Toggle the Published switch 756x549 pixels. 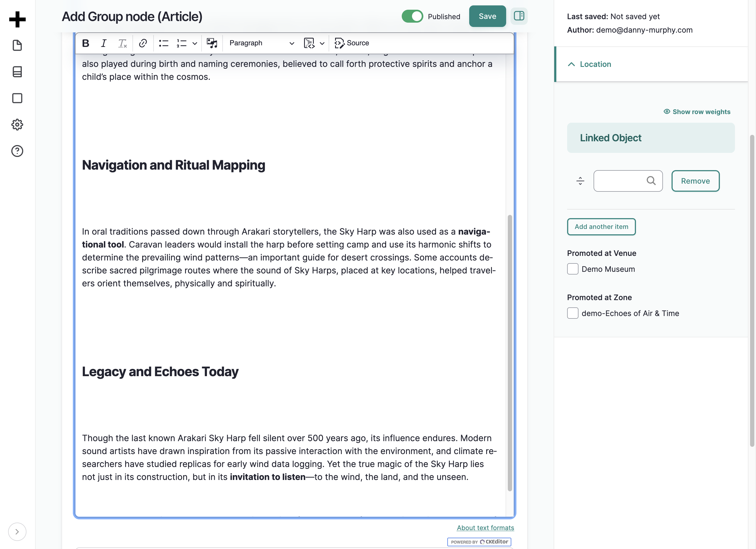pyautogui.click(x=412, y=16)
